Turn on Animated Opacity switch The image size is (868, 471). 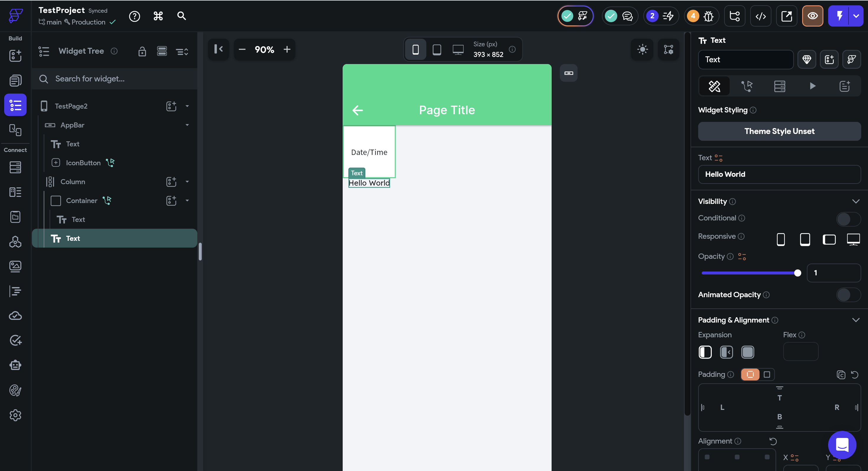click(x=848, y=295)
